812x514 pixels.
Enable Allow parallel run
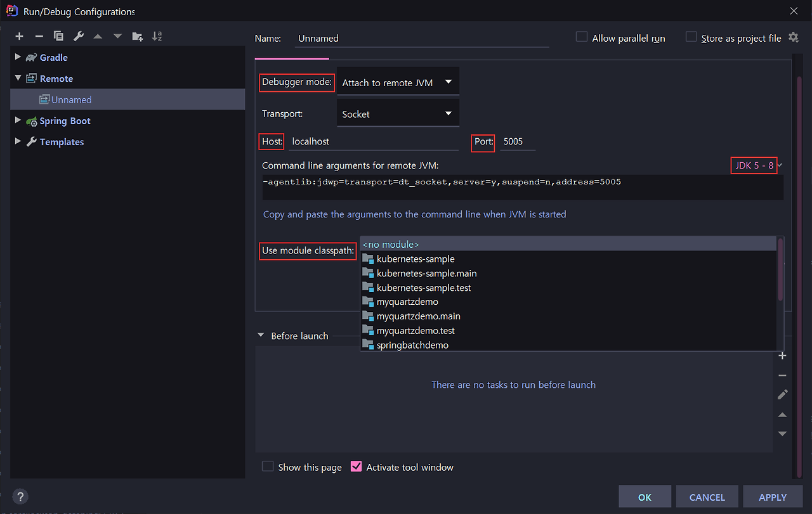coord(581,37)
